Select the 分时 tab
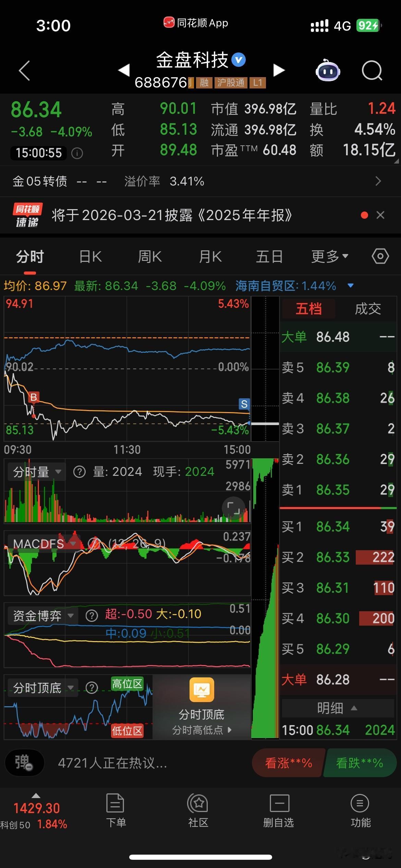The height and width of the screenshot is (868, 401). (x=30, y=256)
